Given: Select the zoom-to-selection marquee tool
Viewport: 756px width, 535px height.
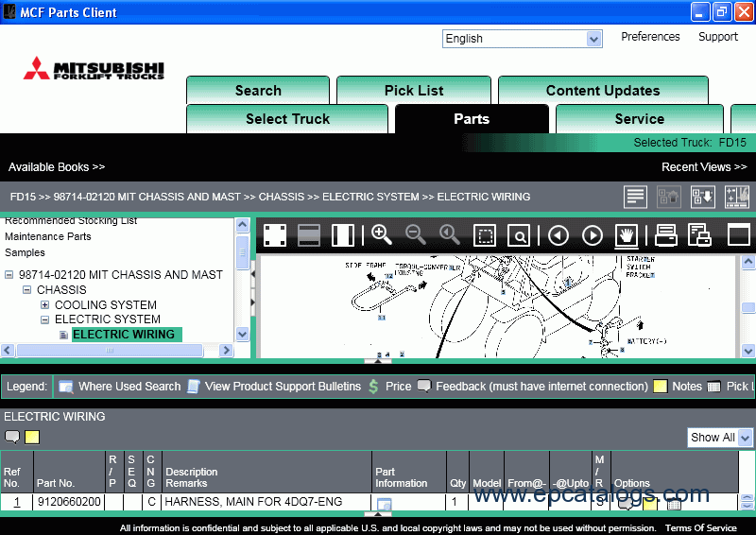Looking at the screenshot, I should (x=485, y=235).
